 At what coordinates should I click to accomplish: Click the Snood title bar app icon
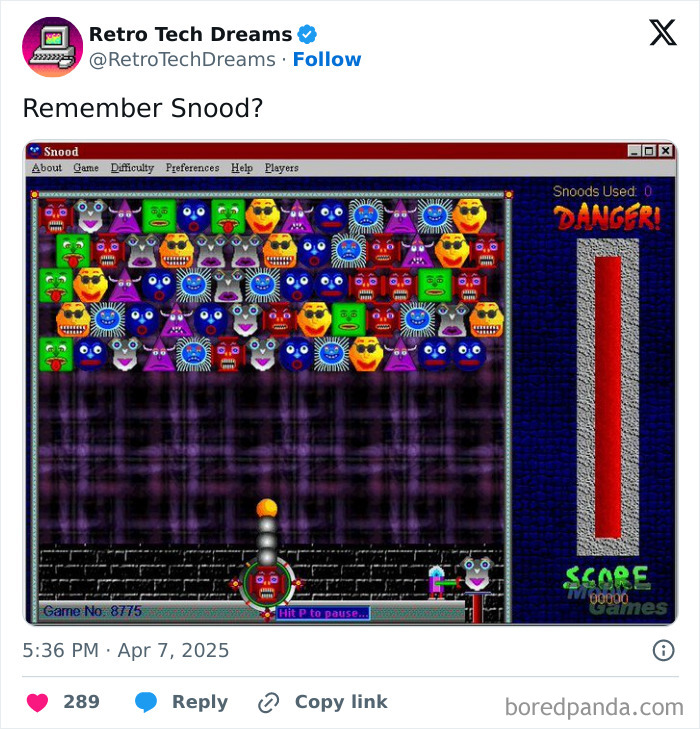pos(34,151)
